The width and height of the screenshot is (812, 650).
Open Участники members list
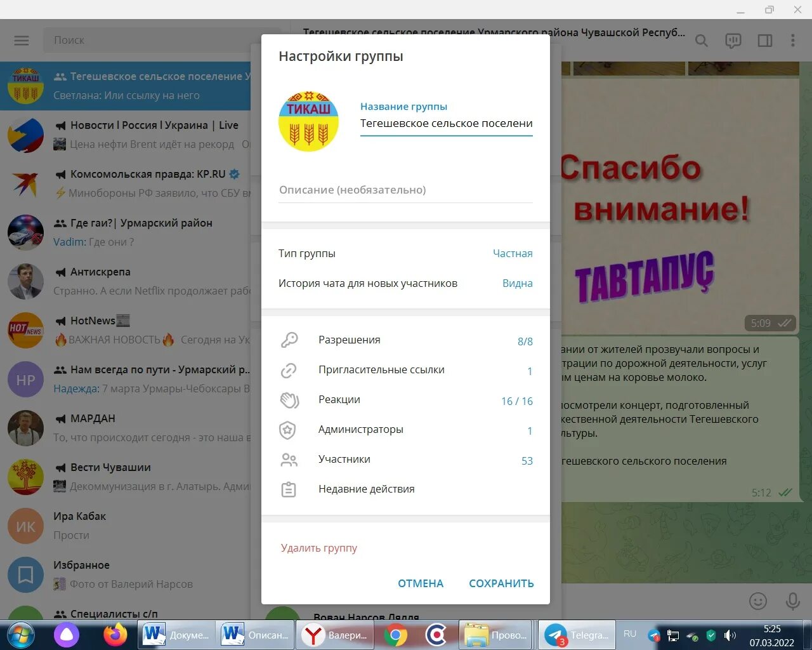405,460
